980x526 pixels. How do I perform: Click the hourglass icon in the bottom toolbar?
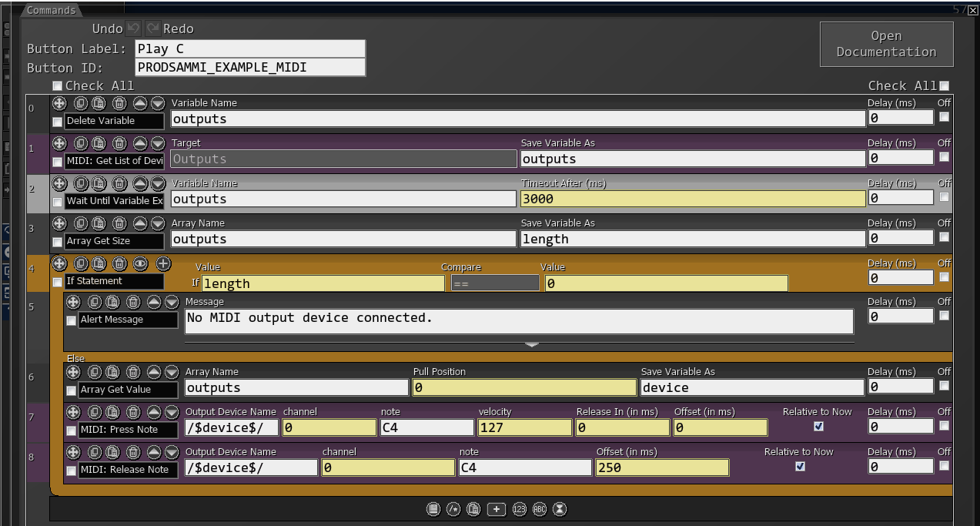pyautogui.click(x=560, y=509)
